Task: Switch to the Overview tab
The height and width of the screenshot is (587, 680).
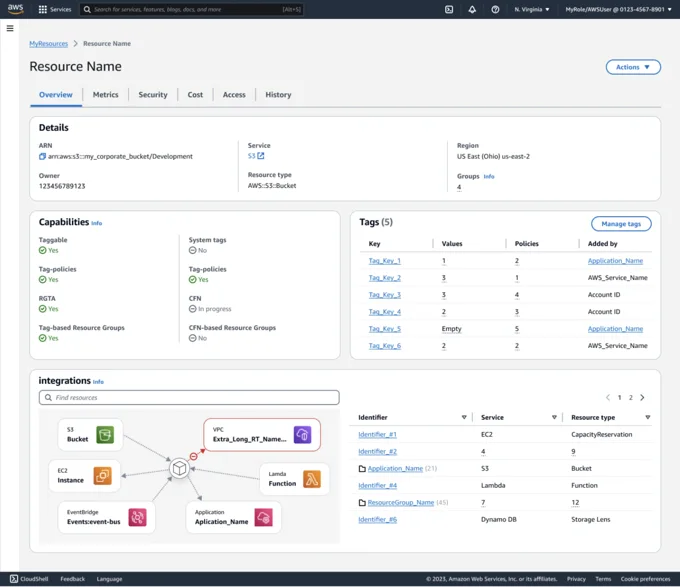Action: pos(56,95)
